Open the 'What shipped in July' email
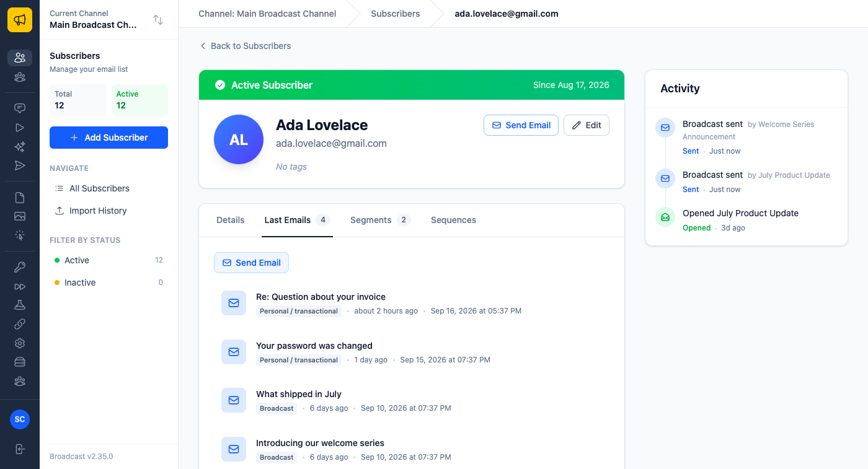 click(x=412, y=401)
